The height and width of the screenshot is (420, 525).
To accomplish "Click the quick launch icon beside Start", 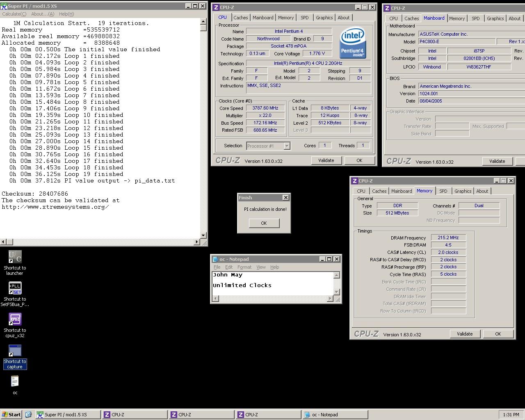I will 28,415.
